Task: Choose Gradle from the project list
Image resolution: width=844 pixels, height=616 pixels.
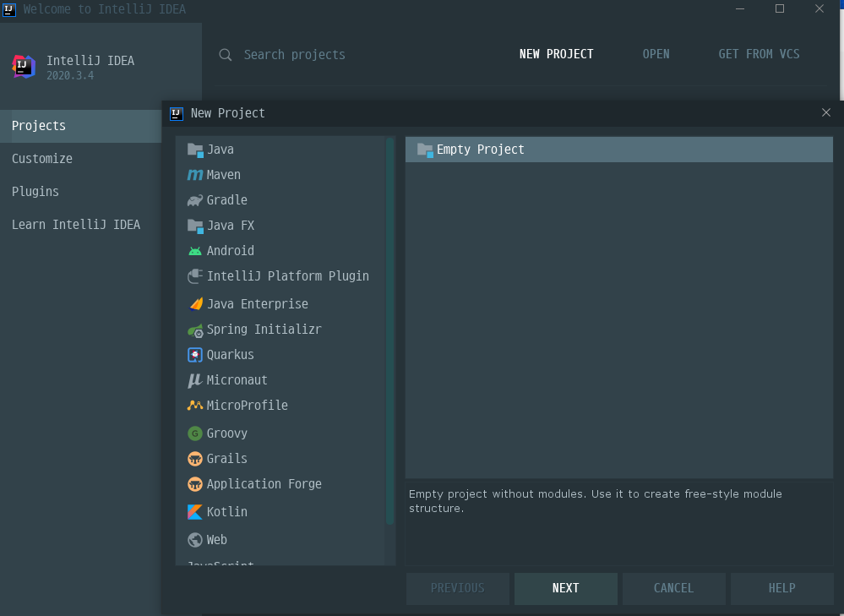Action: [x=280, y=200]
